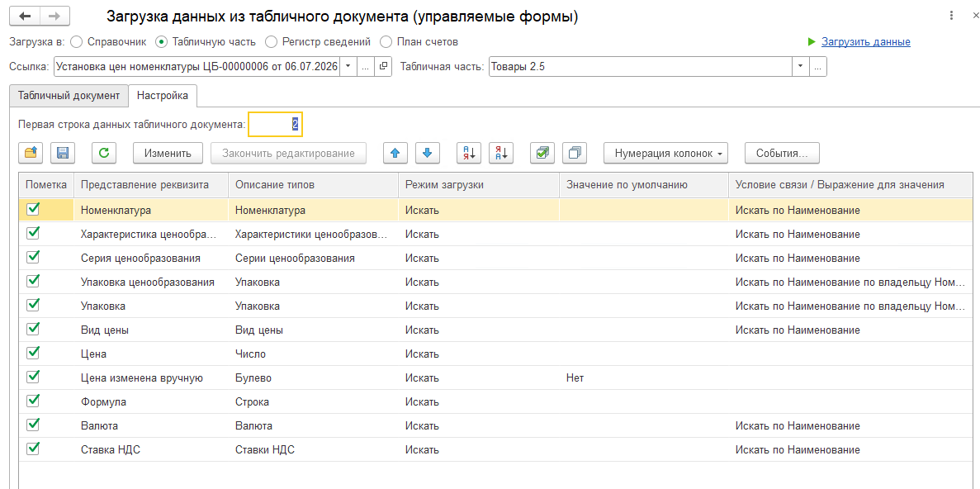Expand the Ссылка field dropdown arrow
This screenshot has height=489, width=980.
pos(348,66)
